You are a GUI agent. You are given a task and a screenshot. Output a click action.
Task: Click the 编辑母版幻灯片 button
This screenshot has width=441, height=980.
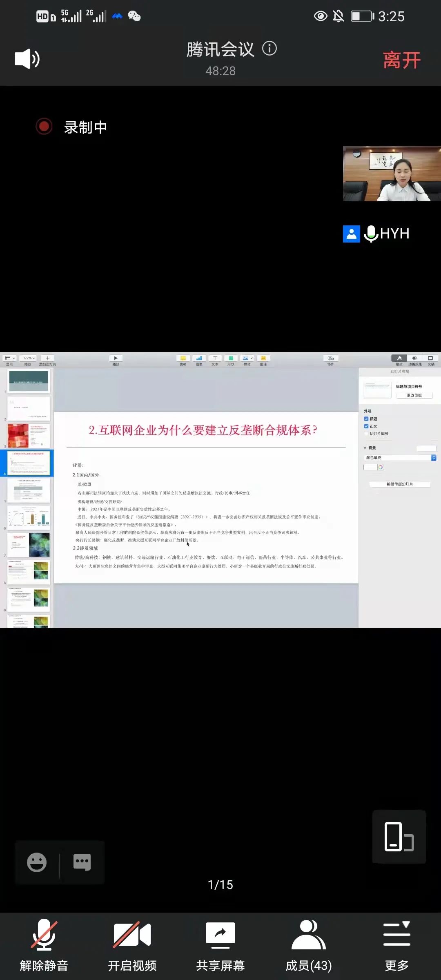(400, 484)
